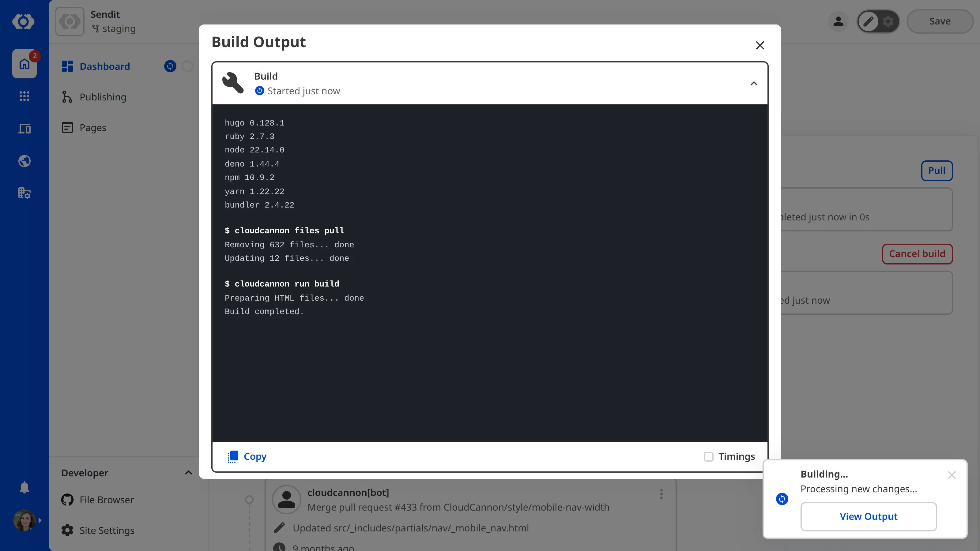Open the commit options menu for cloudcannon[bot]
The image size is (980, 551).
tap(661, 493)
